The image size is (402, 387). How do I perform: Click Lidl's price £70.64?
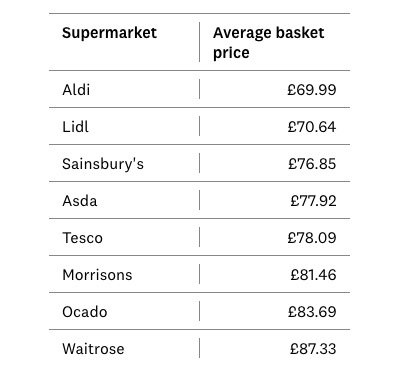[x=312, y=127]
